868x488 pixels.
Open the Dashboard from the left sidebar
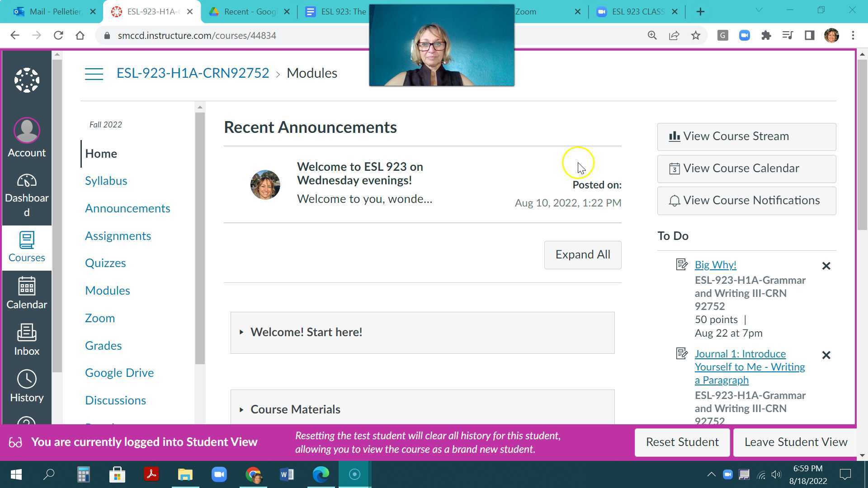pyautogui.click(x=27, y=190)
